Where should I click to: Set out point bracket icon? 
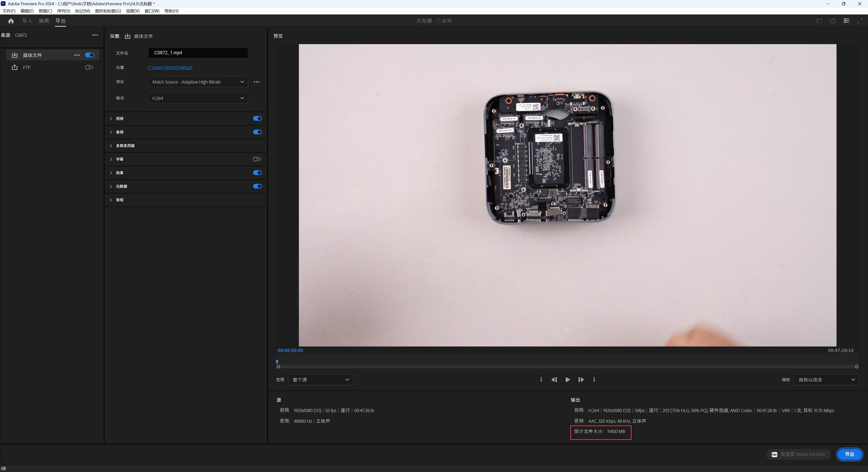[594, 380]
